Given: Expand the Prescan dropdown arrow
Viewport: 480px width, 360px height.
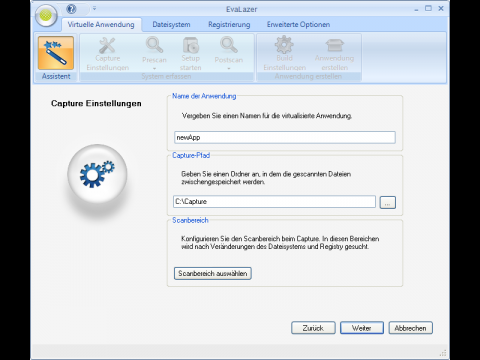Looking at the screenshot, I should 154,69.
